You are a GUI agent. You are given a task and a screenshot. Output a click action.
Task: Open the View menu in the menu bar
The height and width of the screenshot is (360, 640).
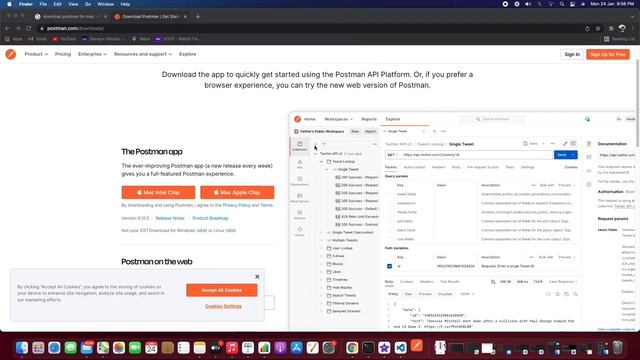[73, 4]
